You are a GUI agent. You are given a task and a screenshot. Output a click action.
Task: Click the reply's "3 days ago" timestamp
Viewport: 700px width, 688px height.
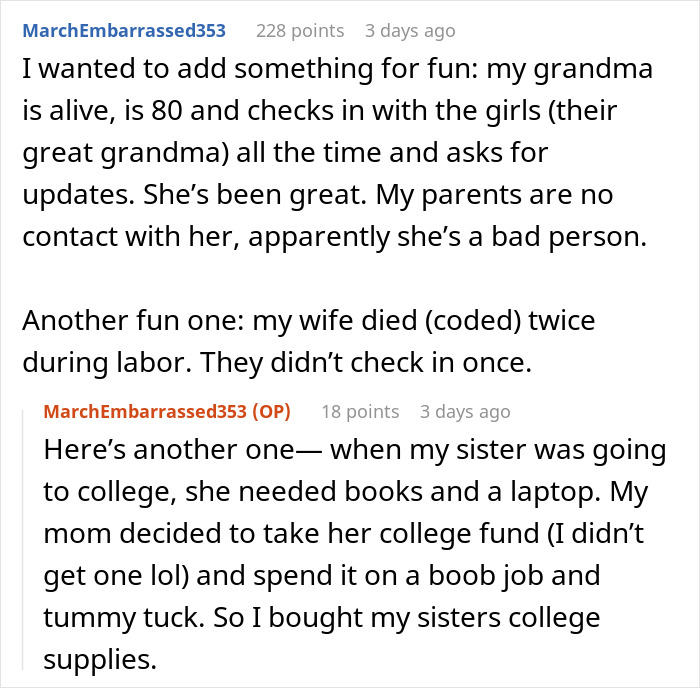click(465, 412)
